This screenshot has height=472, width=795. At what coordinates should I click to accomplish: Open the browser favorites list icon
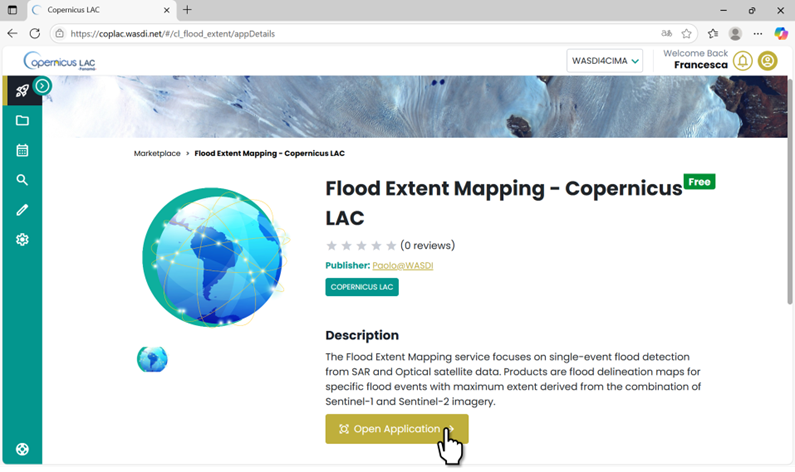(713, 33)
